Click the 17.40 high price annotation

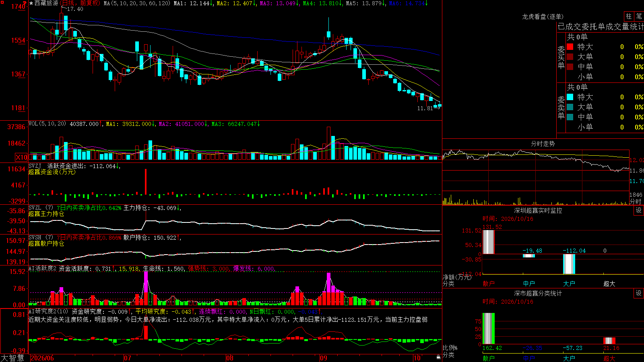pos(75,9)
